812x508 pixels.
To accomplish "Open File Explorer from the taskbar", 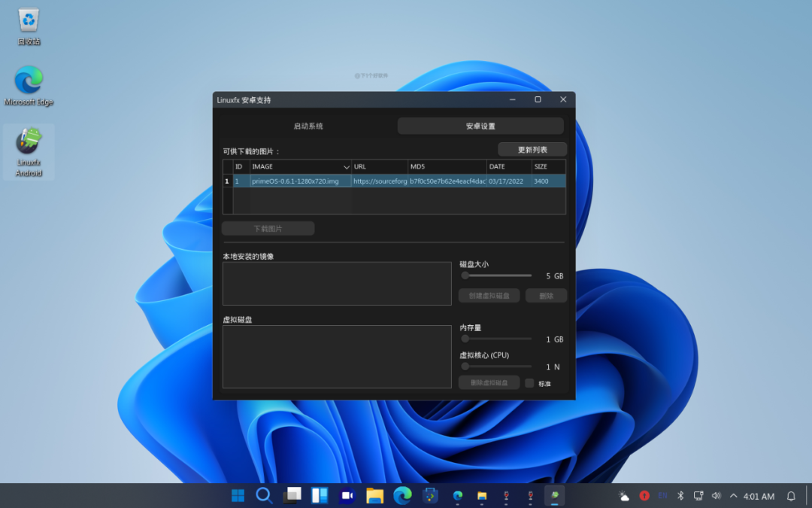I will point(375,495).
